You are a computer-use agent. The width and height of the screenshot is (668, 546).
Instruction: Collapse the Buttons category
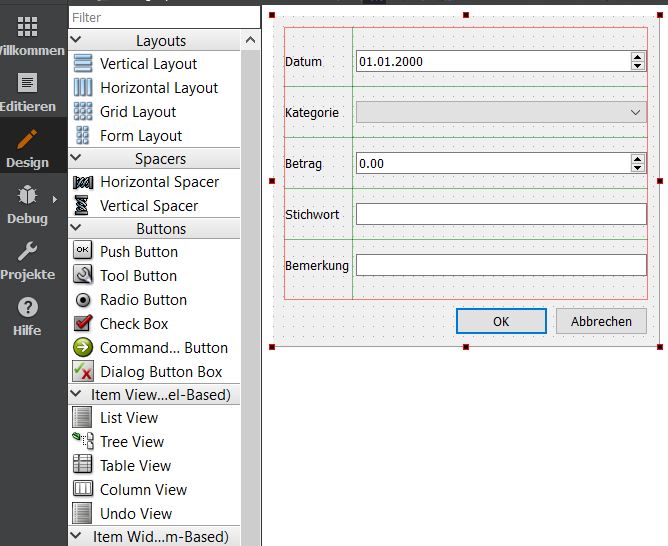click(76, 229)
